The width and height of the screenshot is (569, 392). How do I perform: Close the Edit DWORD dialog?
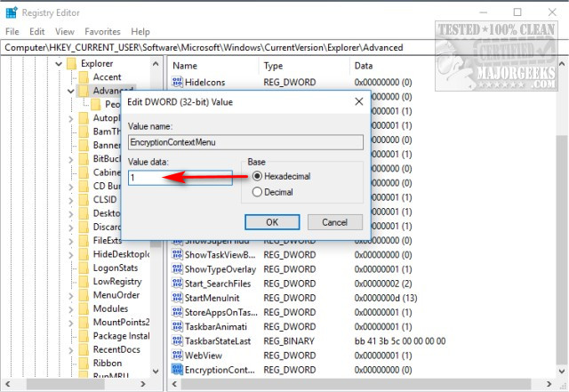(359, 101)
